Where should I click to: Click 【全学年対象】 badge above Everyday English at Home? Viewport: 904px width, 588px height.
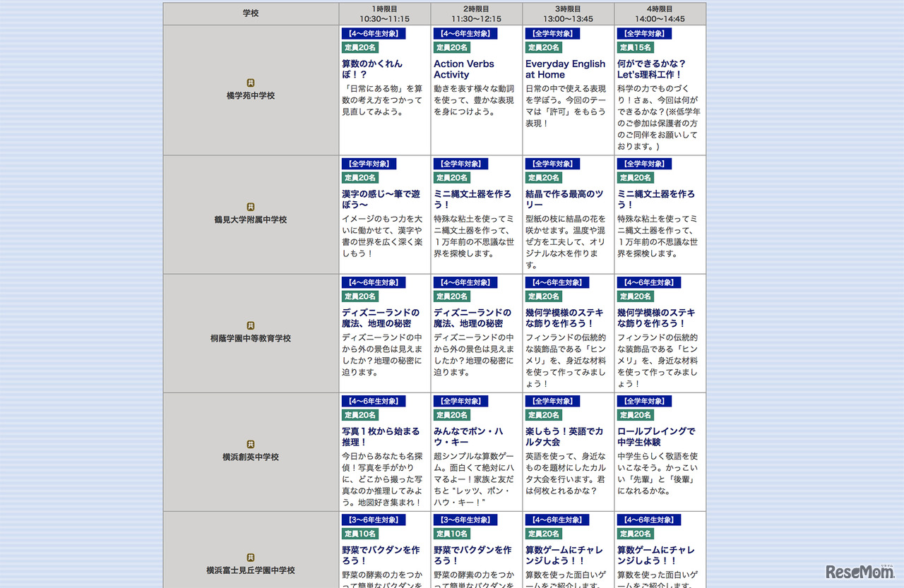(552, 34)
